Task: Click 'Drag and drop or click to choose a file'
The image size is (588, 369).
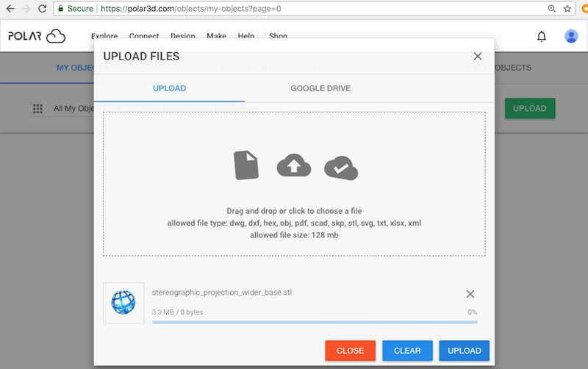Action: click(x=294, y=211)
